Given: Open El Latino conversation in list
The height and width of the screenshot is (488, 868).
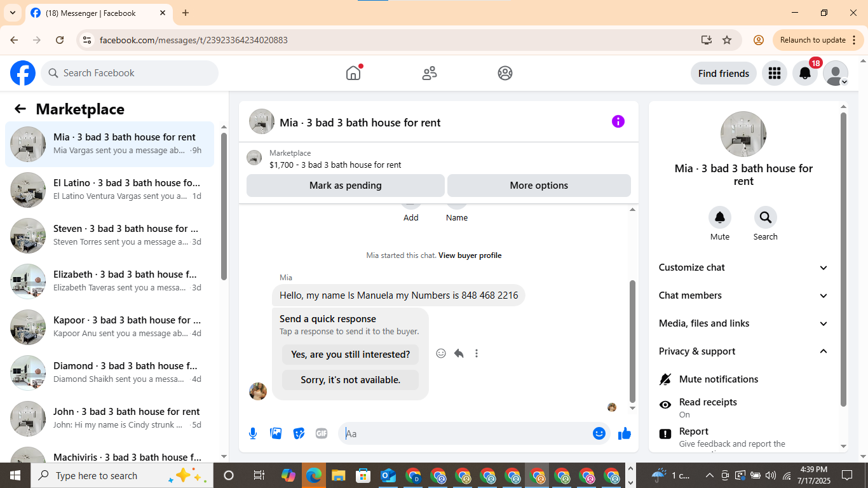Looking at the screenshot, I should [109, 190].
